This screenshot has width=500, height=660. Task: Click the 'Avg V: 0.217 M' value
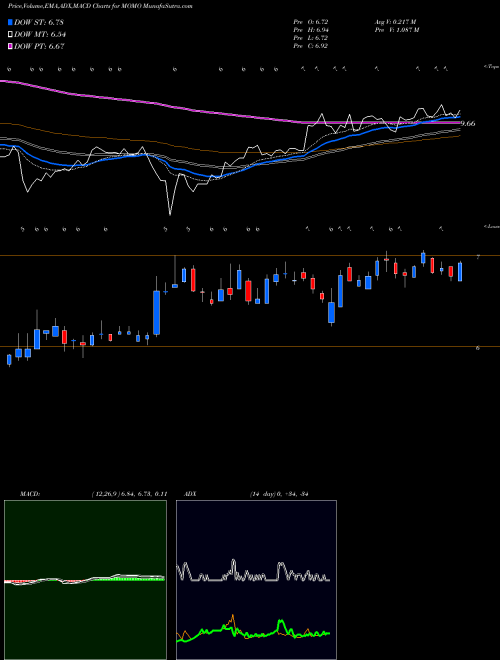395,22
